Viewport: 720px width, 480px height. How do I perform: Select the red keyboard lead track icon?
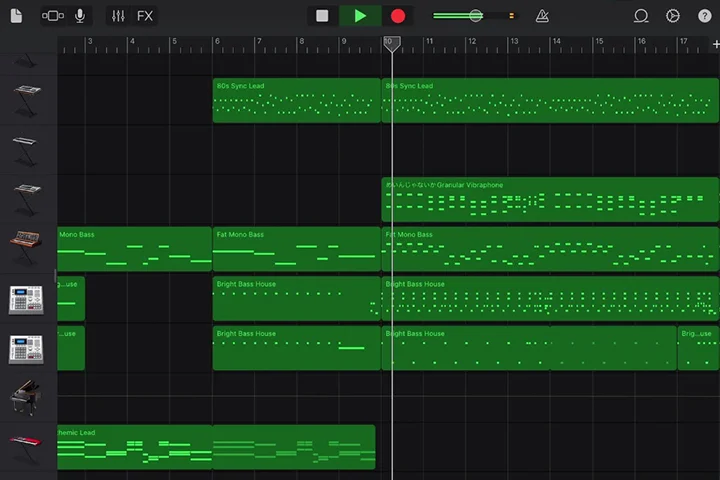(x=26, y=448)
